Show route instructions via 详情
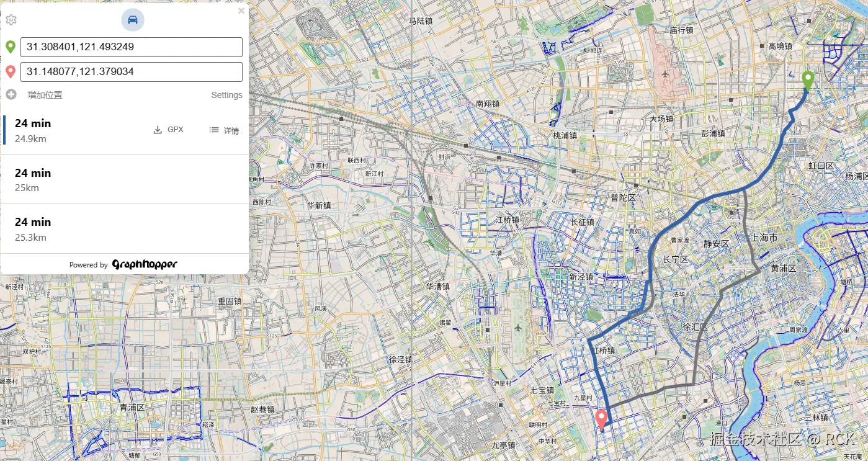 point(224,130)
